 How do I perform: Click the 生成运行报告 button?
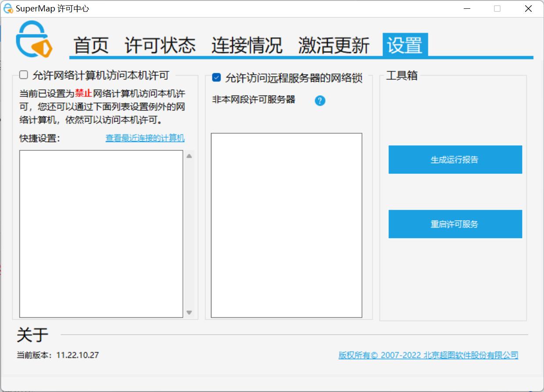(455, 160)
